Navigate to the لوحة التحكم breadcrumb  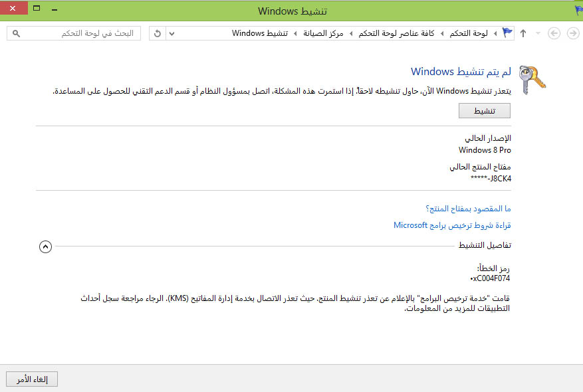click(469, 33)
